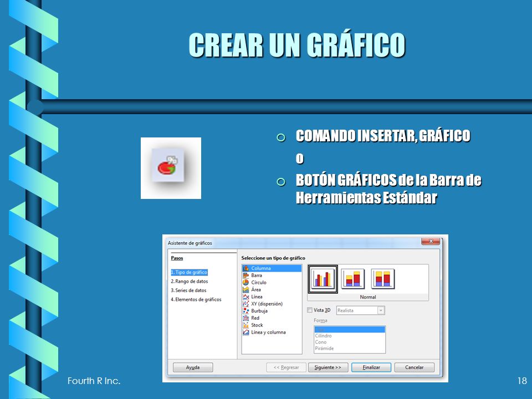Close the Asistente de gráficos dialog
The height and width of the screenshot is (399, 532).
pos(431,241)
